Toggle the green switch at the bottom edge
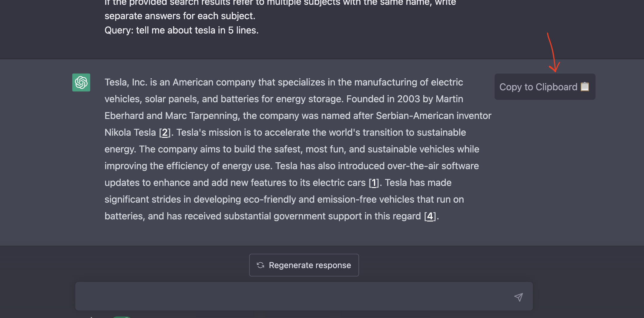This screenshot has width=644, height=318. [122, 317]
